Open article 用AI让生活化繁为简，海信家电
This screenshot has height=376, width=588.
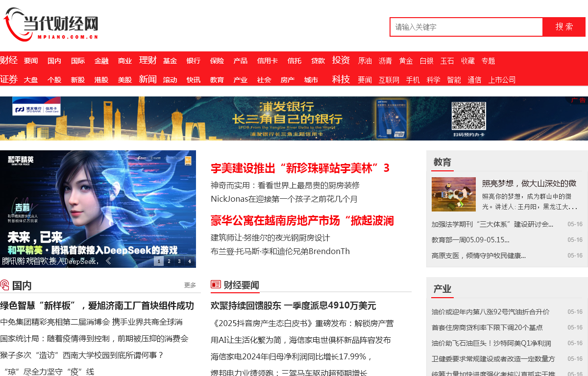coord(301,340)
